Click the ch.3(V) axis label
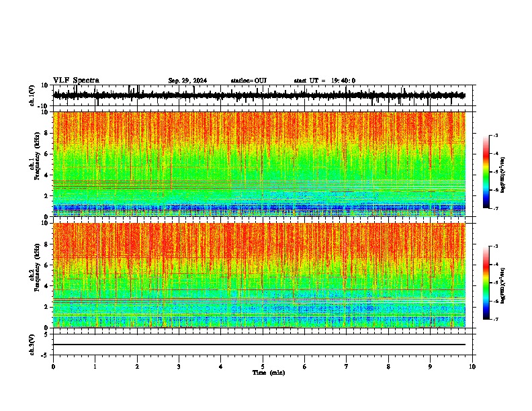Viewport: 532px width, 411px height. pos(32,345)
